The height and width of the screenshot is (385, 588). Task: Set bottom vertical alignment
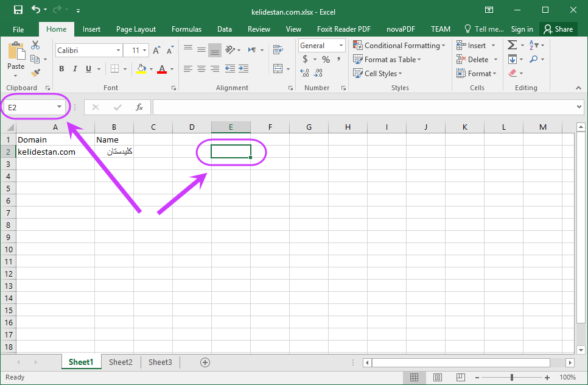point(215,50)
